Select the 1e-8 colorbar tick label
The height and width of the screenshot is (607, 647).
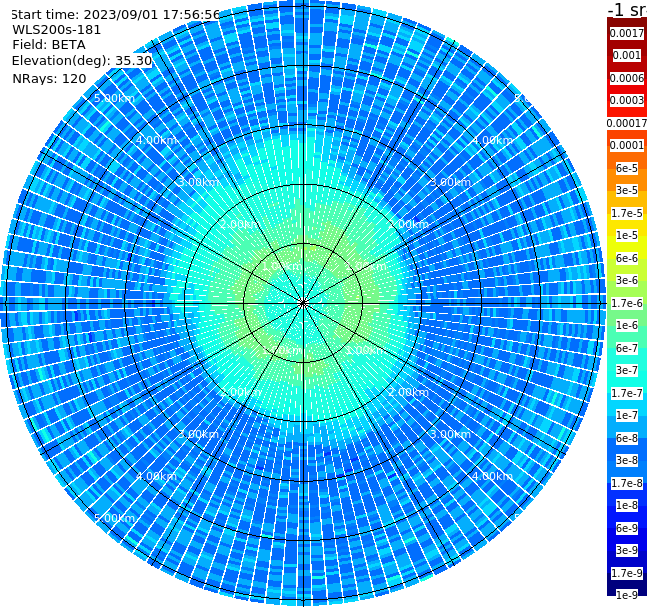pyautogui.click(x=627, y=505)
